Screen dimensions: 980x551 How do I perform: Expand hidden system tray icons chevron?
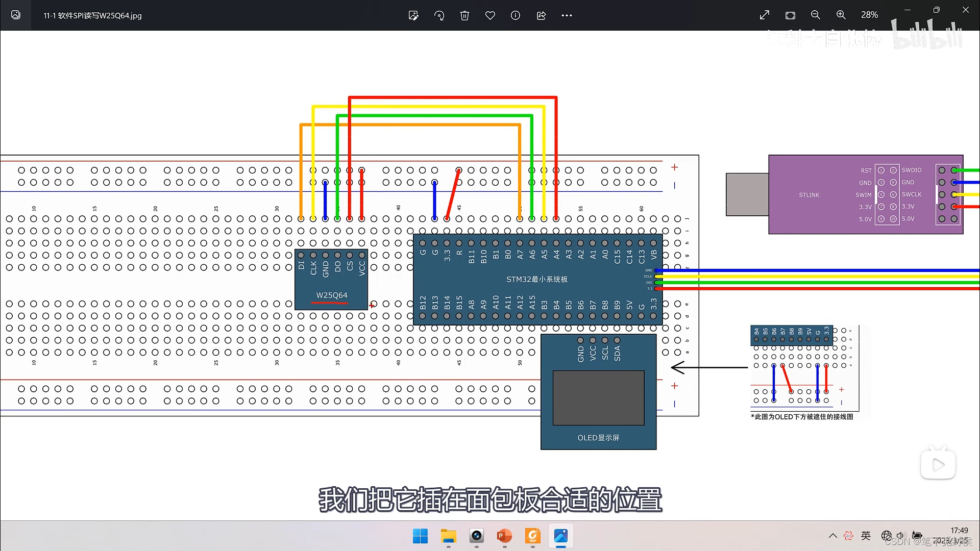click(x=833, y=536)
